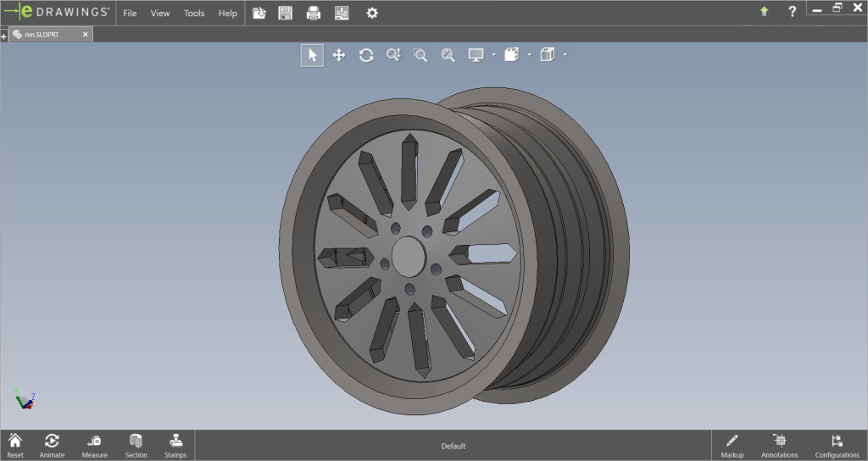Viewport: 868px width, 461px height.
Task: Activate the Pan tool
Action: pyautogui.click(x=339, y=55)
